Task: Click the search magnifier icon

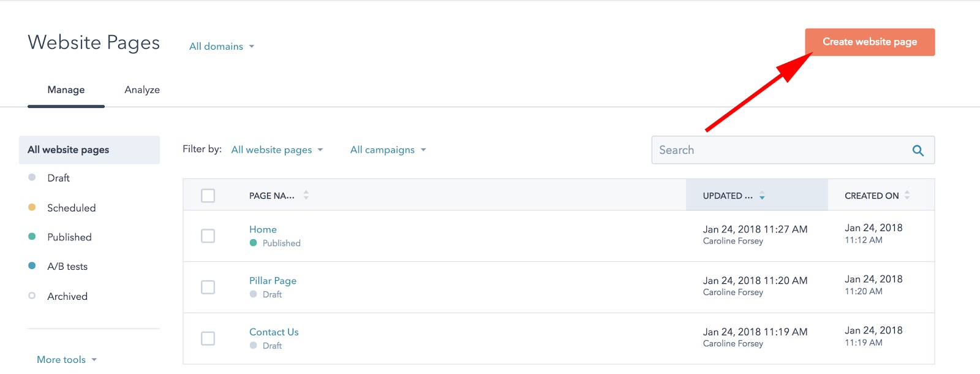Action: (x=918, y=150)
